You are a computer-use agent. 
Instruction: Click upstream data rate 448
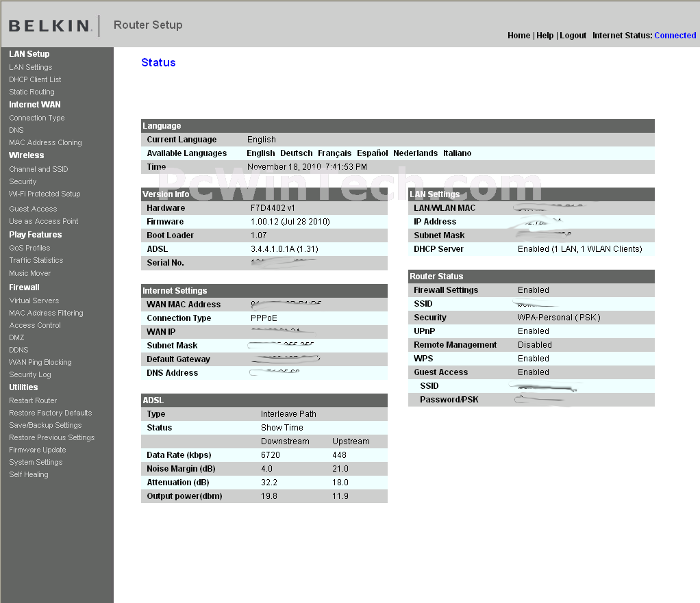339,455
